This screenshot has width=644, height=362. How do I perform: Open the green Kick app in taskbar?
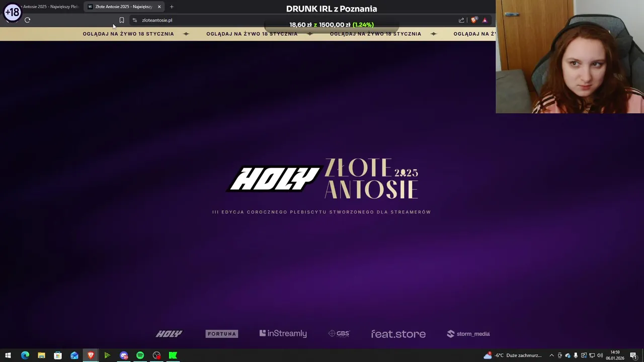(173, 355)
